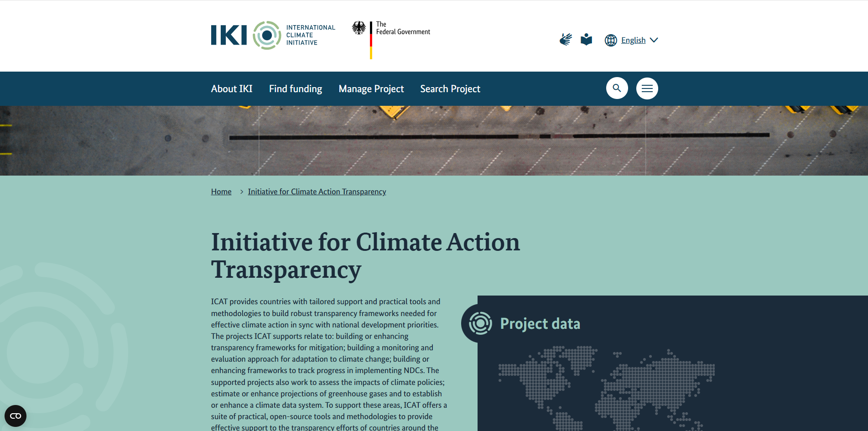Go to Home via the breadcrumb
The image size is (868, 431).
(x=221, y=192)
